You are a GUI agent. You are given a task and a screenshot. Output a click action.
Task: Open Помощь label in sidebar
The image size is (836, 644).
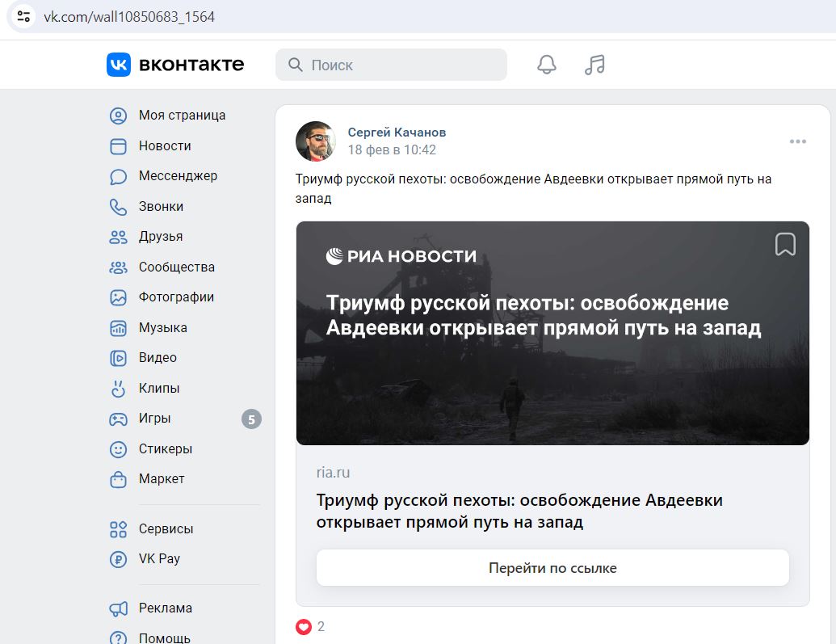[164, 638]
